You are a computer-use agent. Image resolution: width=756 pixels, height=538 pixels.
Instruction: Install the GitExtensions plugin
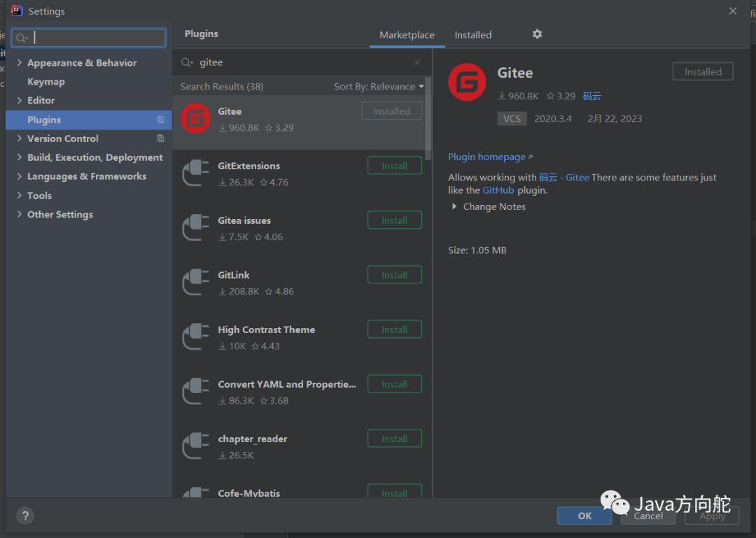coord(394,166)
